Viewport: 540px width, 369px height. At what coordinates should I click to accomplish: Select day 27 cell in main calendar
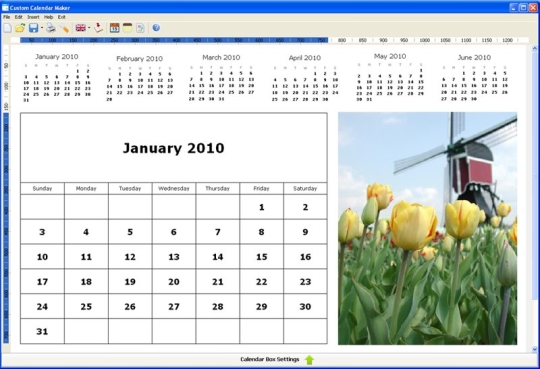(174, 306)
